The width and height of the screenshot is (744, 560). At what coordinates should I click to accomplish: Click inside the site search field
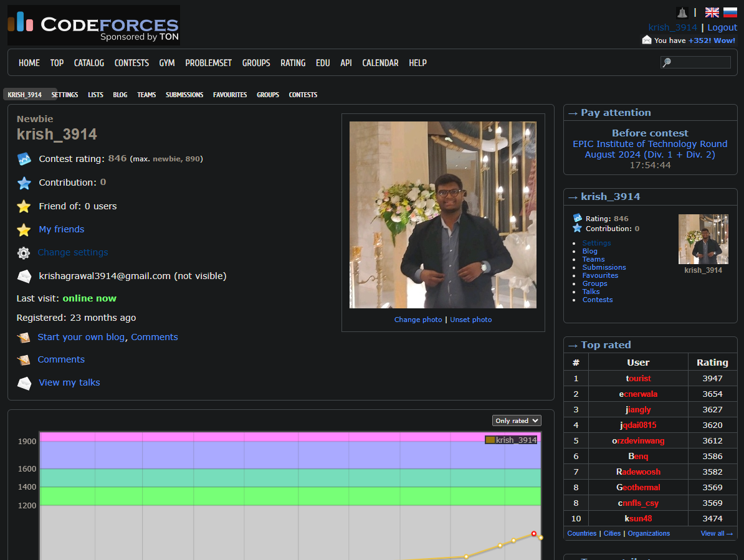695,62
